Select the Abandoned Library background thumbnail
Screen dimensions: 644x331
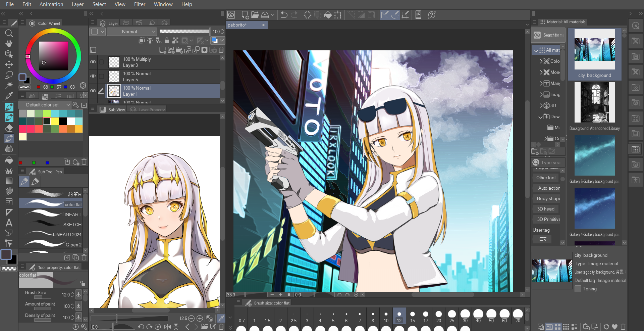(x=594, y=102)
